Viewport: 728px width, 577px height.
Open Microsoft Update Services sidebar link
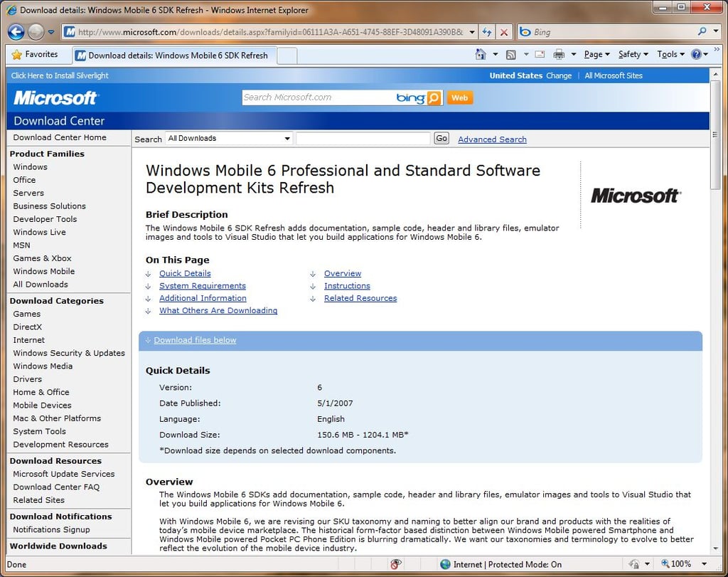[63, 474]
